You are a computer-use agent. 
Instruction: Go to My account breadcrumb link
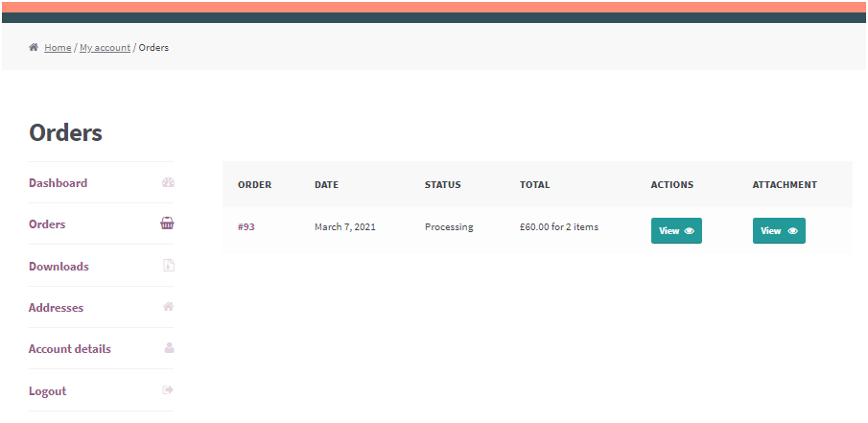pos(106,48)
